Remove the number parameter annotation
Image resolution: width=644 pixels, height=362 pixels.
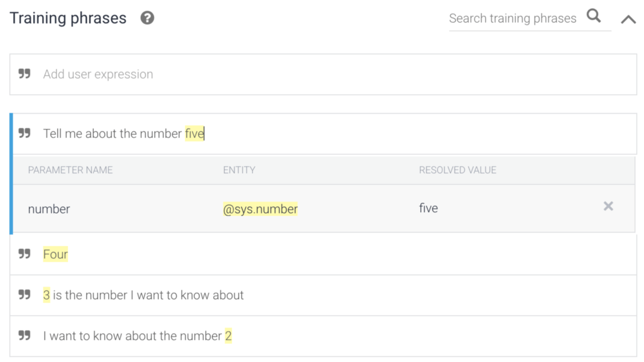coord(608,206)
